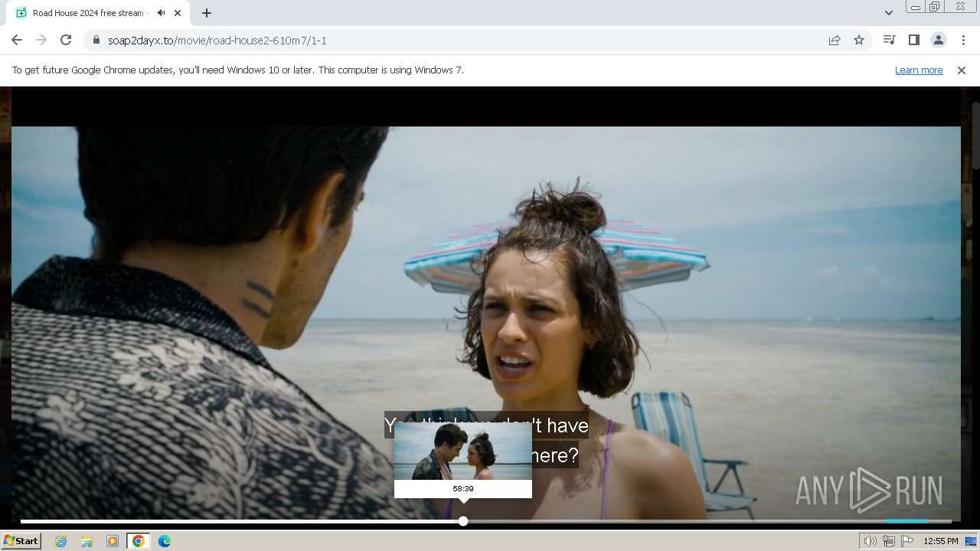Open the media controls button in toolbar
Viewport: 980px width, 551px height.
tap(889, 40)
